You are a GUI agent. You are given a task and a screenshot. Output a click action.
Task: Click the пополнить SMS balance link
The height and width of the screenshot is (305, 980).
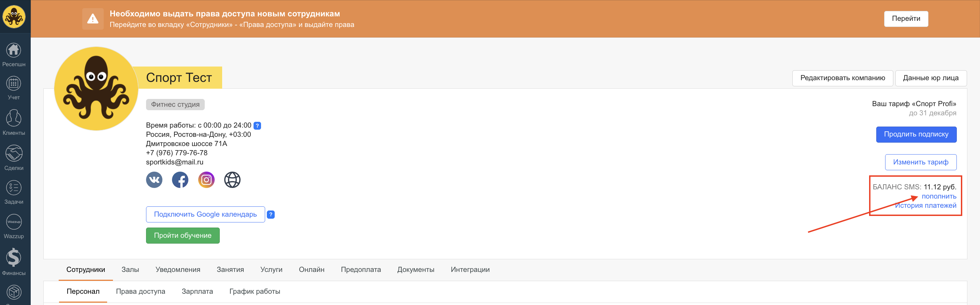tap(938, 196)
